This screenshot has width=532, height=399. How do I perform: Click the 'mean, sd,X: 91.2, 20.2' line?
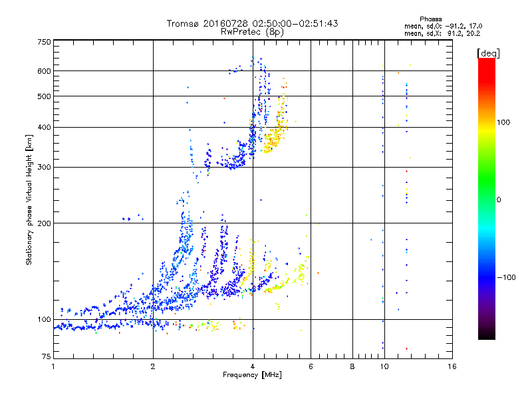pos(442,33)
